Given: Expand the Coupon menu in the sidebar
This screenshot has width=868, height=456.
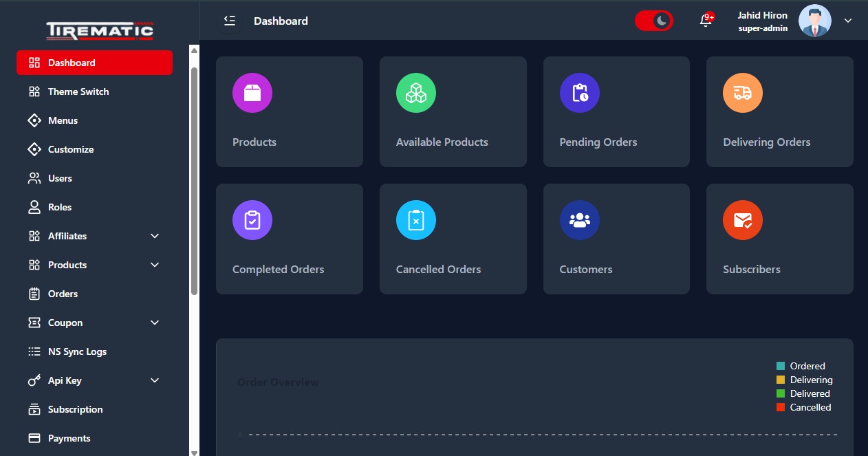Looking at the screenshot, I should coord(154,323).
